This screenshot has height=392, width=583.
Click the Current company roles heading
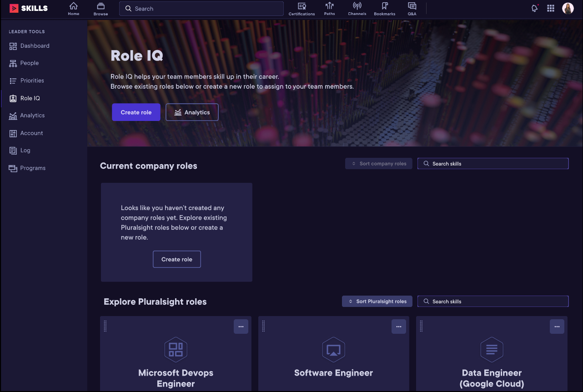point(149,166)
